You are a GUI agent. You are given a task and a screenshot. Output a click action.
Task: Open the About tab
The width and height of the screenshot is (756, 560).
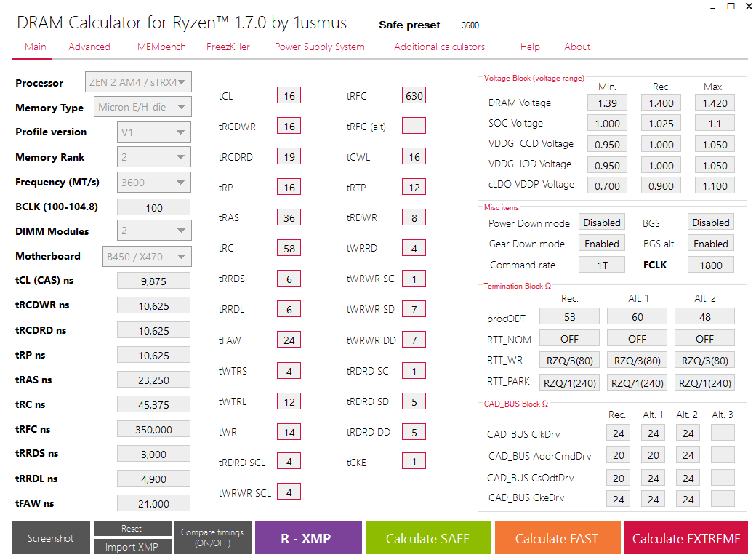coord(577,47)
